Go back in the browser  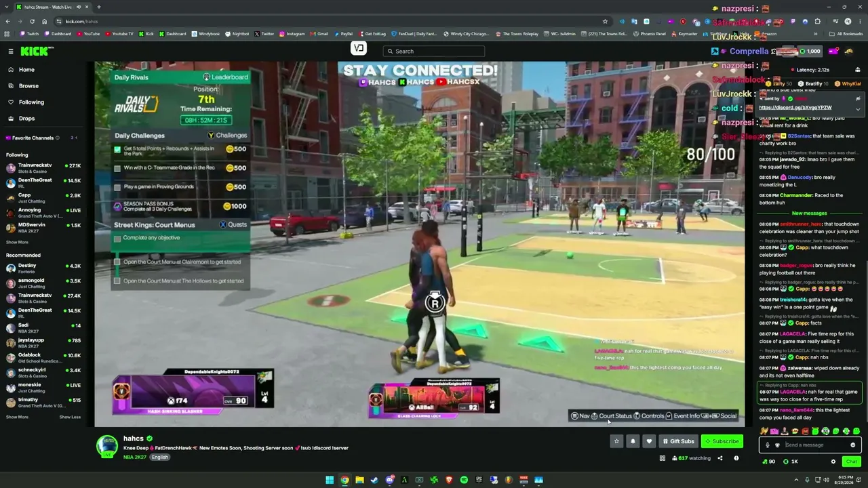7,21
